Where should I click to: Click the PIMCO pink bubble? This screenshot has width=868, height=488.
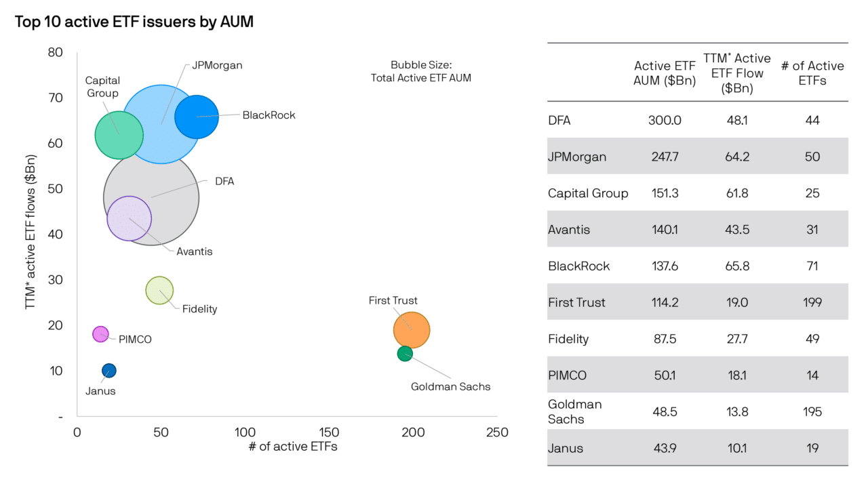click(x=100, y=334)
